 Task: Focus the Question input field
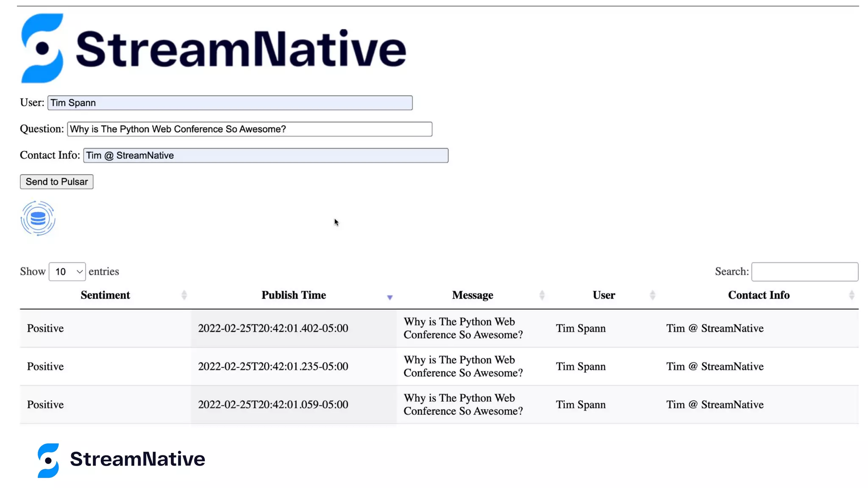[250, 129]
